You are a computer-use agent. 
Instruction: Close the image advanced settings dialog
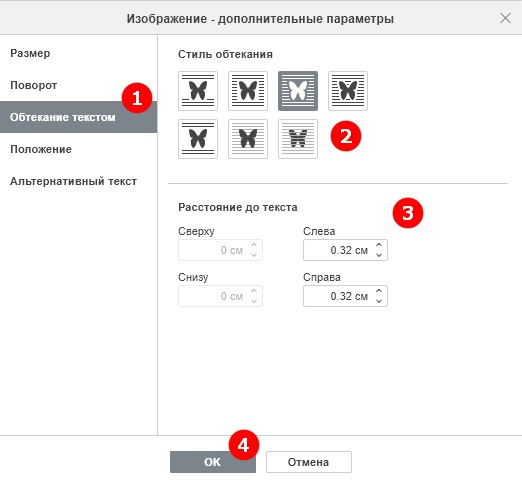click(505, 18)
